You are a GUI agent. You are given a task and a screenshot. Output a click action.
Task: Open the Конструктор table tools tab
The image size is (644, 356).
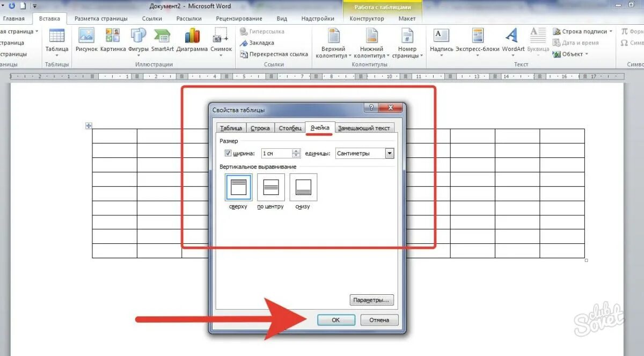coord(367,18)
